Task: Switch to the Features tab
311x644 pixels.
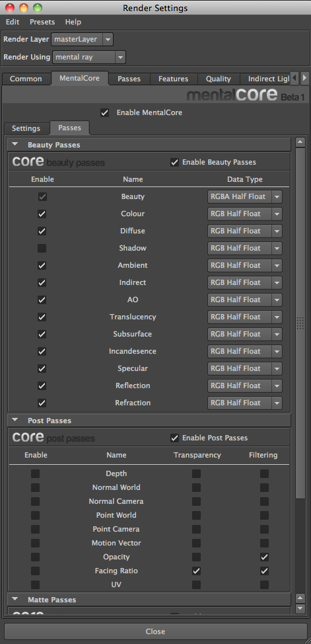Action: [x=173, y=79]
